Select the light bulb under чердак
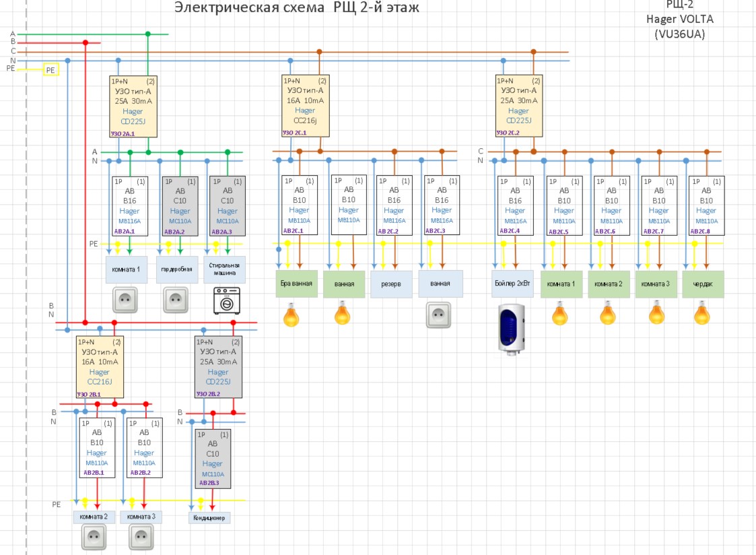 pyautogui.click(x=701, y=313)
